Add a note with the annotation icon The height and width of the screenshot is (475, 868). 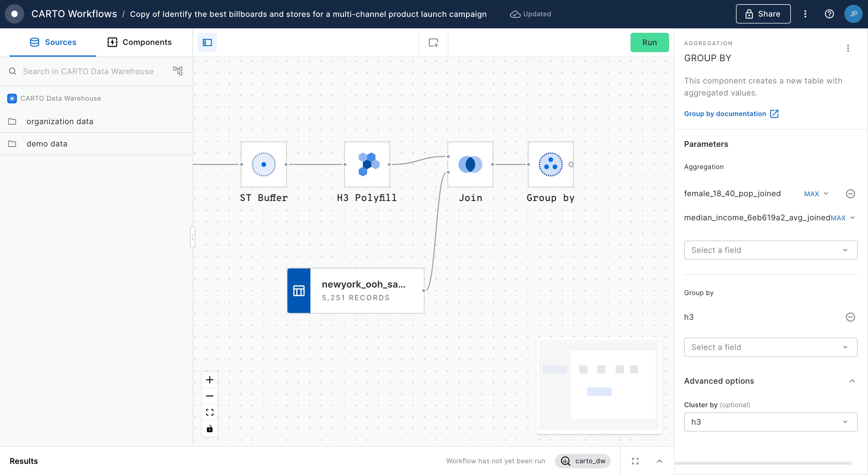[x=433, y=42]
